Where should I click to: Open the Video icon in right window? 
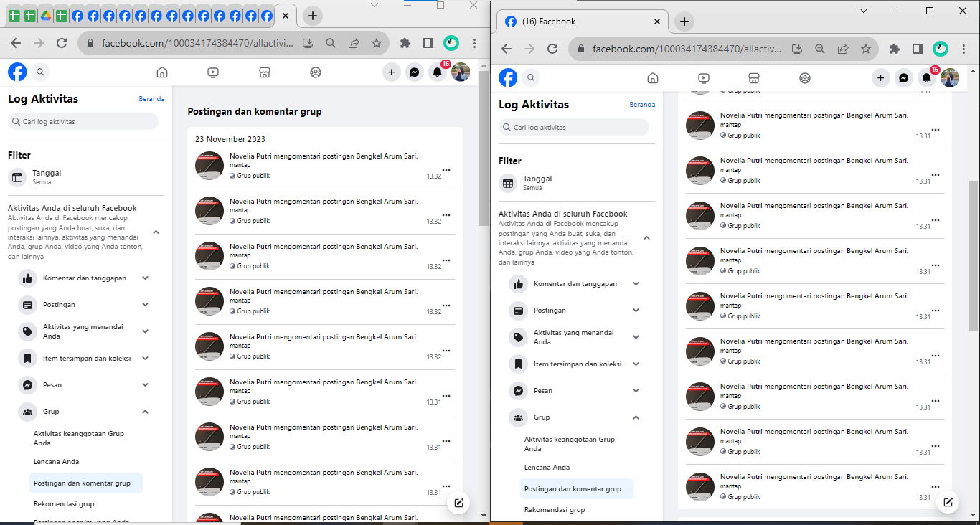pos(704,77)
